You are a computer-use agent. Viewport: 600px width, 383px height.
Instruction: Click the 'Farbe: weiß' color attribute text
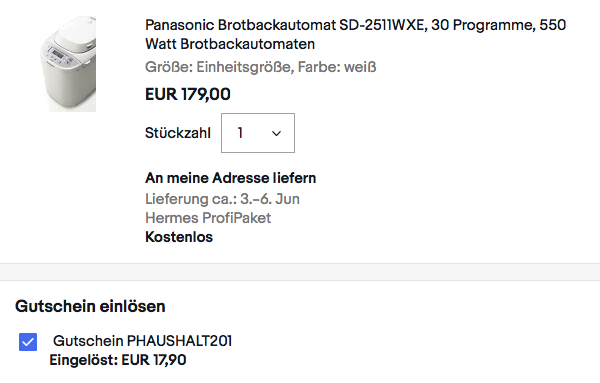click(x=337, y=67)
